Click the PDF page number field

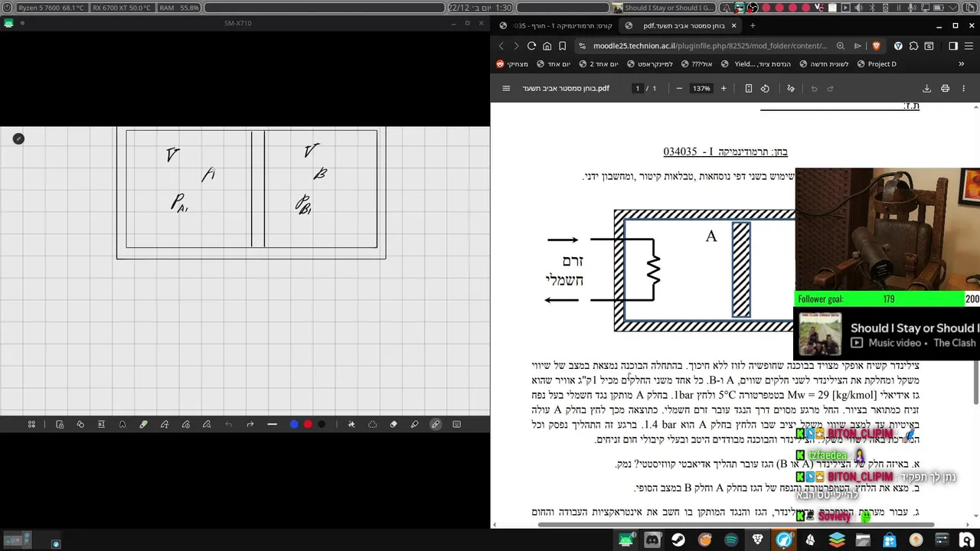pyautogui.click(x=637, y=89)
